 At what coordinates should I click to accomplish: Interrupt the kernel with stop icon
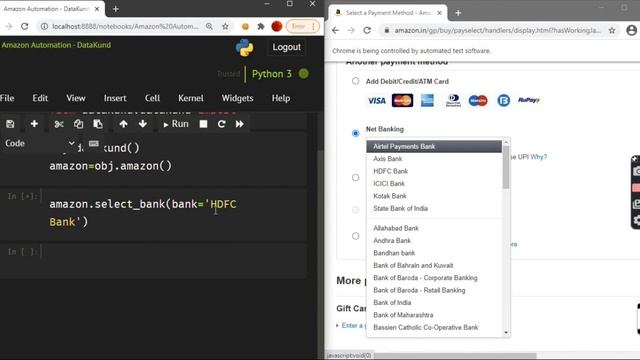tap(203, 124)
